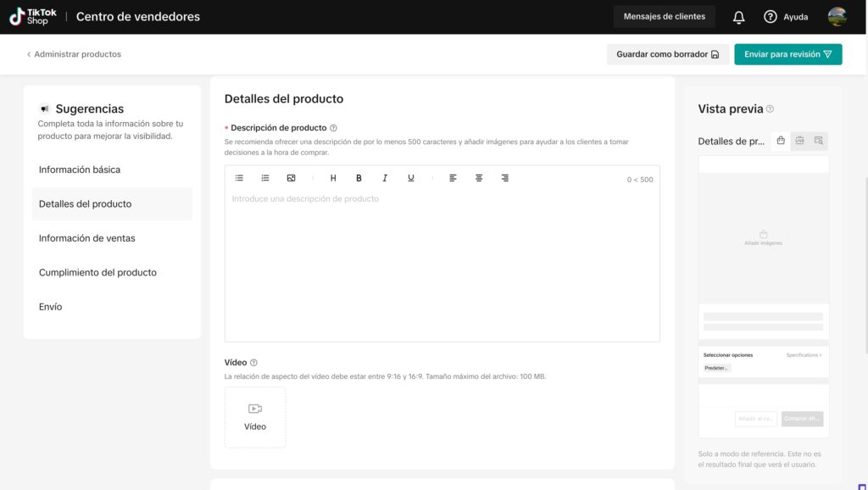868x490 pixels.
Task: Insert a bulleted list in description
Action: click(239, 178)
